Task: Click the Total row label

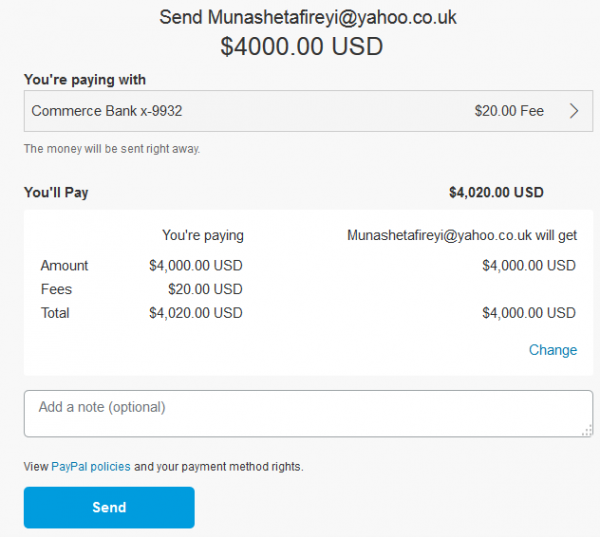Action: (x=57, y=313)
